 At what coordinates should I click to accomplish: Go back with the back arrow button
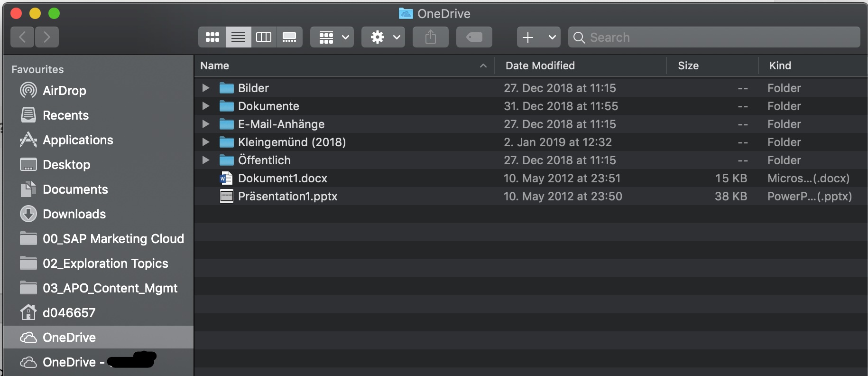click(22, 37)
